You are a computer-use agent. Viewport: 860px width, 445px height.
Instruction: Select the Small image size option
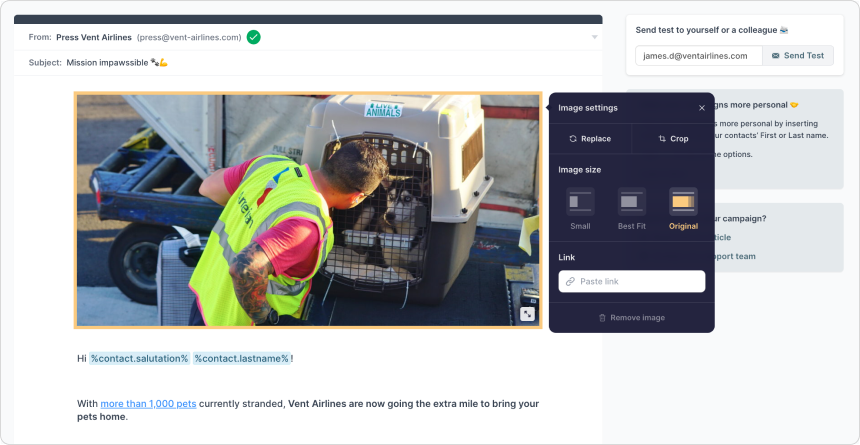pyautogui.click(x=580, y=209)
